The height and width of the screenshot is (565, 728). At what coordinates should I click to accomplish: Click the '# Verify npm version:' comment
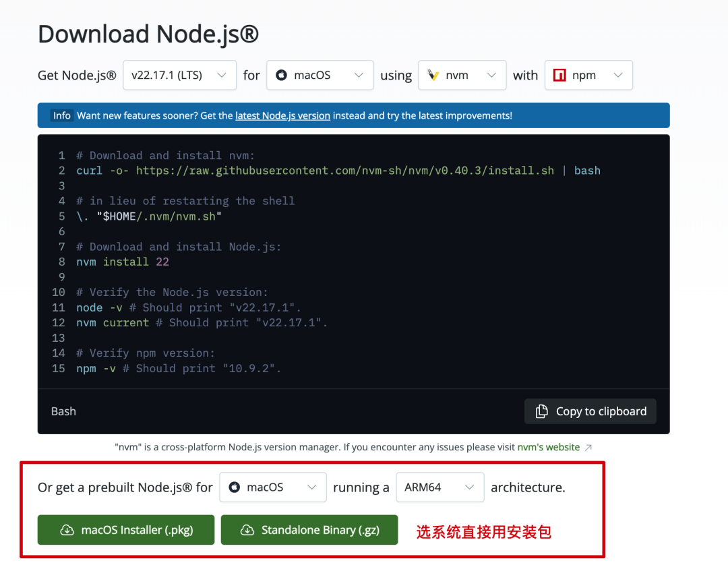(x=146, y=353)
